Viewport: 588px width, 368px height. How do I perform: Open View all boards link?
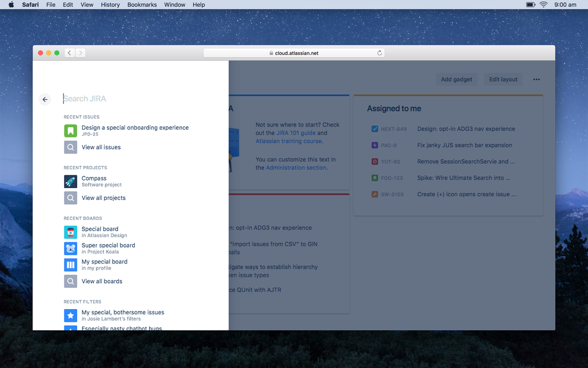pyautogui.click(x=102, y=281)
